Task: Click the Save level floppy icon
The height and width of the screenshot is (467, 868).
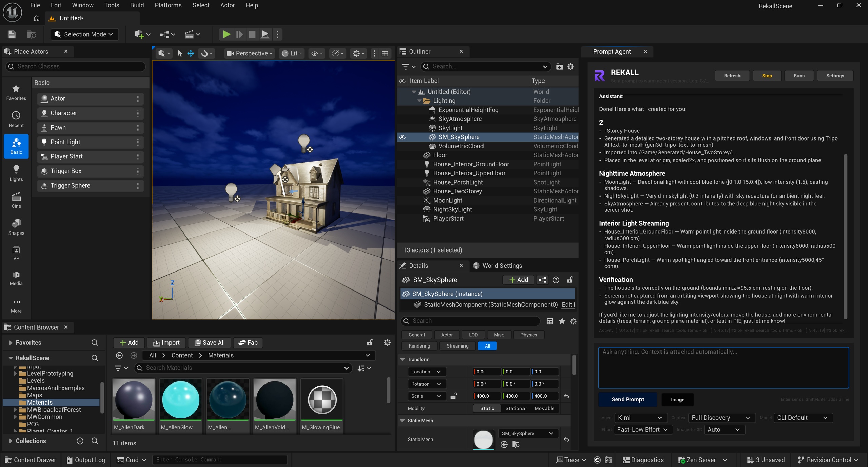Action: click(12, 34)
